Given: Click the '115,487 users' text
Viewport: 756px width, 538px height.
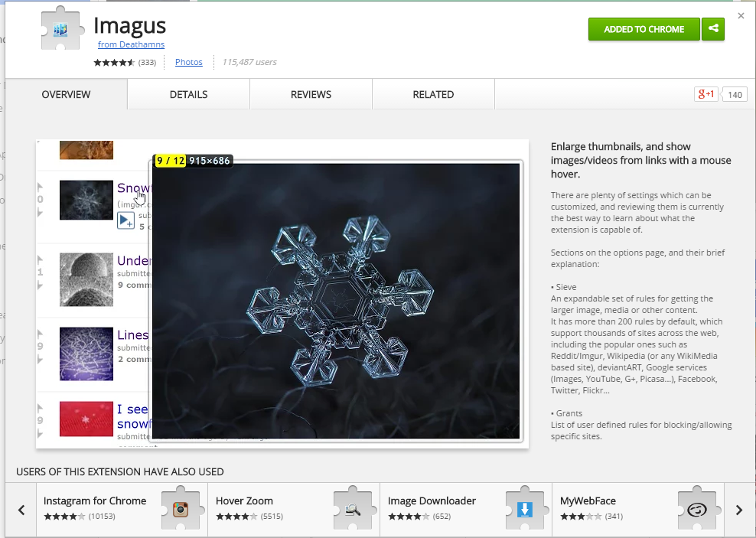Looking at the screenshot, I should tap(249, 62).
